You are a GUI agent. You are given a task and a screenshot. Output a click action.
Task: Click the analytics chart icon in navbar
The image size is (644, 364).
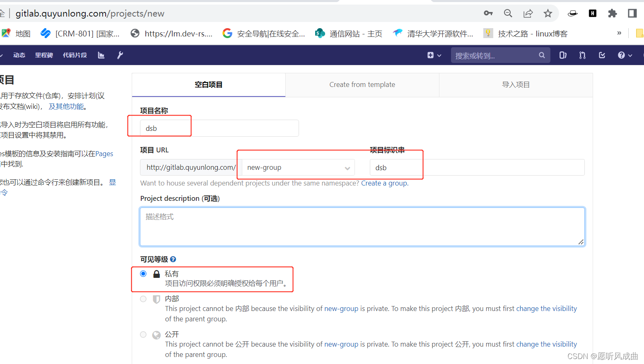tap(101, 55)
